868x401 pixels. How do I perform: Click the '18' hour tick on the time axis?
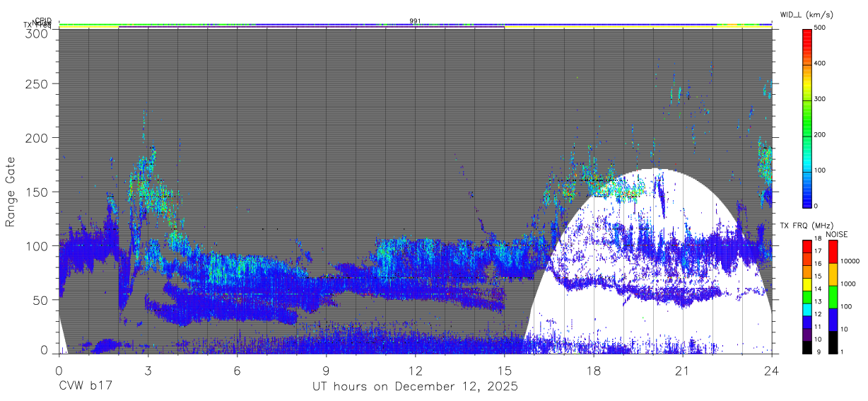click(x=594, y=370)
